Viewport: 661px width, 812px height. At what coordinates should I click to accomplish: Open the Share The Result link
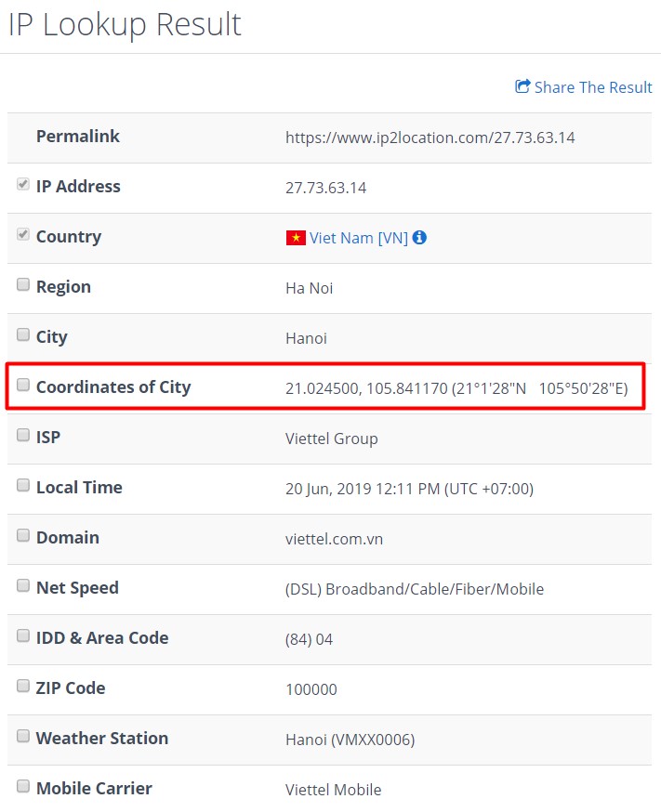click(x=593, y=87)
